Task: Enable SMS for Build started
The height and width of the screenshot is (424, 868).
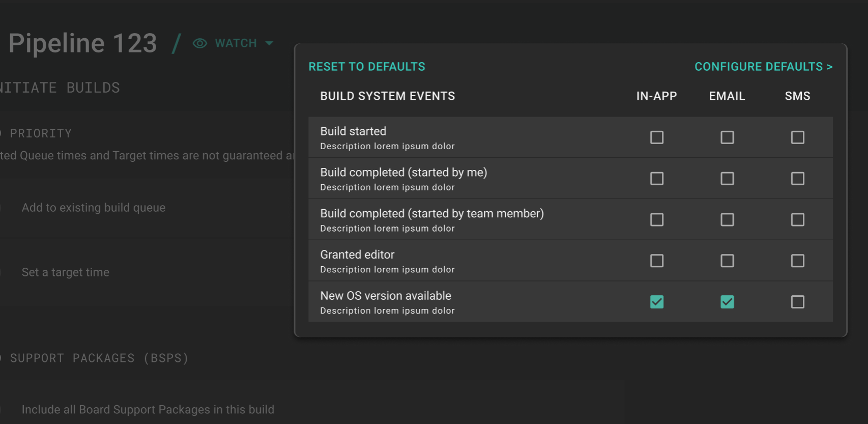Action: pos(797,137)
